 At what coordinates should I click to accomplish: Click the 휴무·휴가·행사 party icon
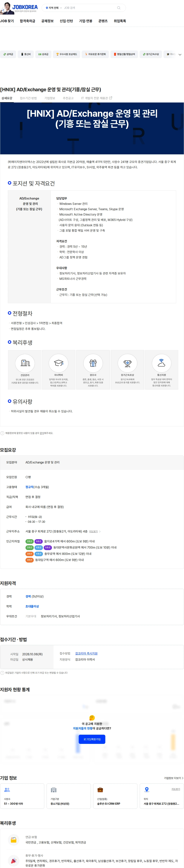tap(13, 860)
